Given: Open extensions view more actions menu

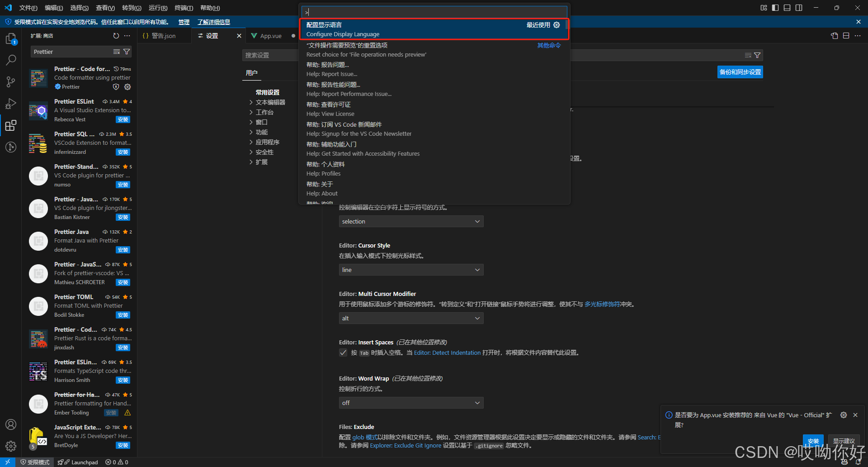Looking at the screenshot, I should pyautogui.click(x=127, y=36).
